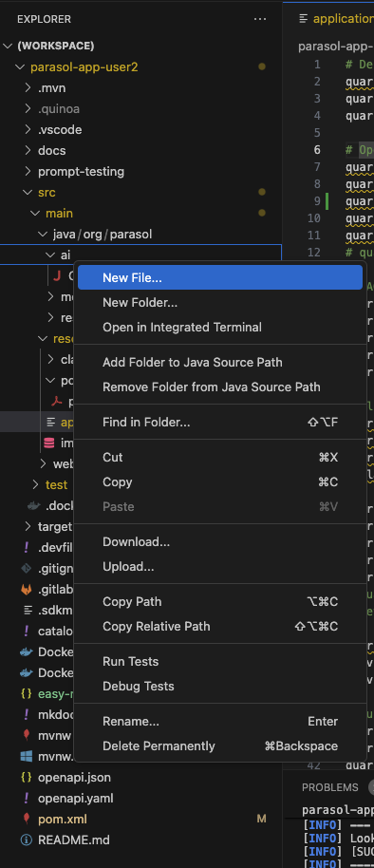Choose New File... from context menu
Screen dimensions: 374x868
(220, 277)
